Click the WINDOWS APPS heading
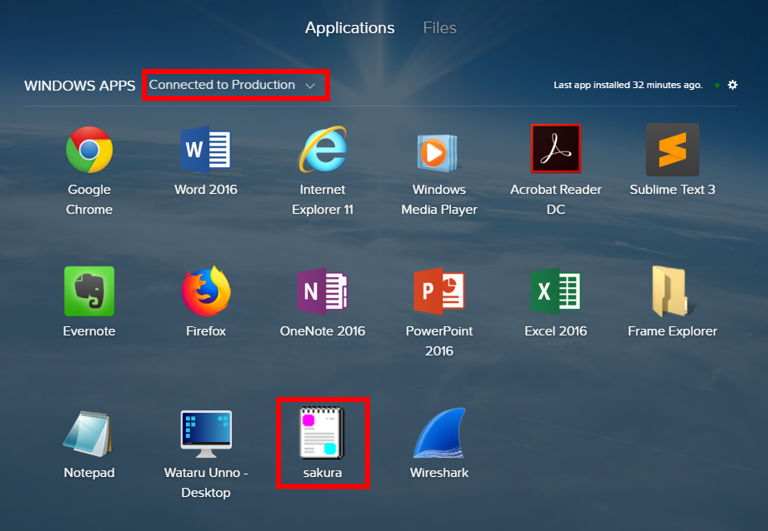Viewport: 768px width, 531px height. [x=80, y=86]
